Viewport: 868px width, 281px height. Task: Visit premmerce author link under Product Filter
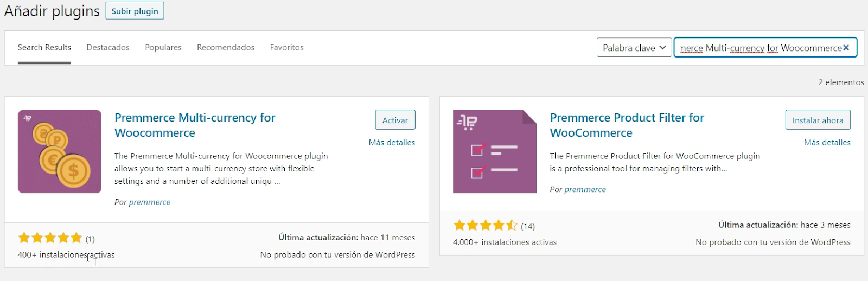[585, 189]
